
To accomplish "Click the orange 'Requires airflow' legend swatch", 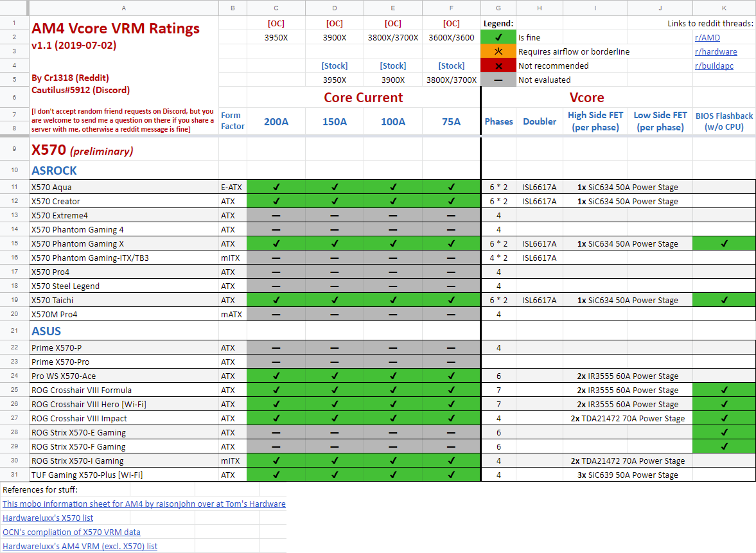I will [x=498, y=51].
